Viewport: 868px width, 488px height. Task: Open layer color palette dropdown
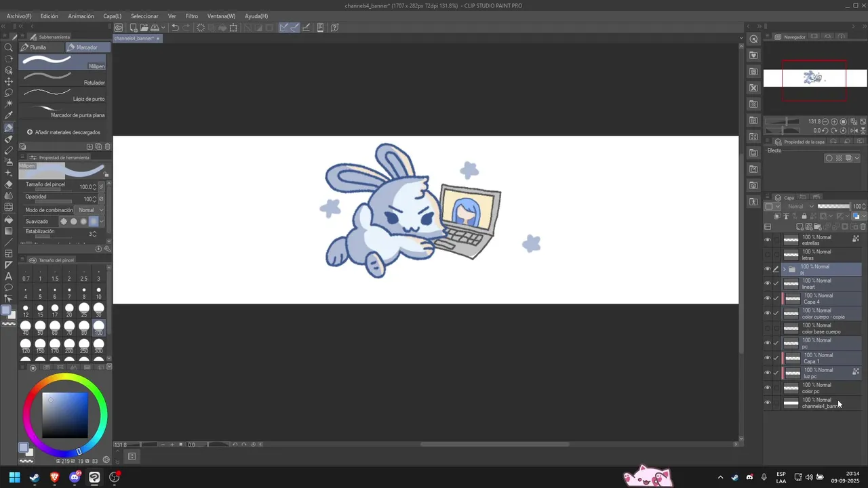coord(772,206)
